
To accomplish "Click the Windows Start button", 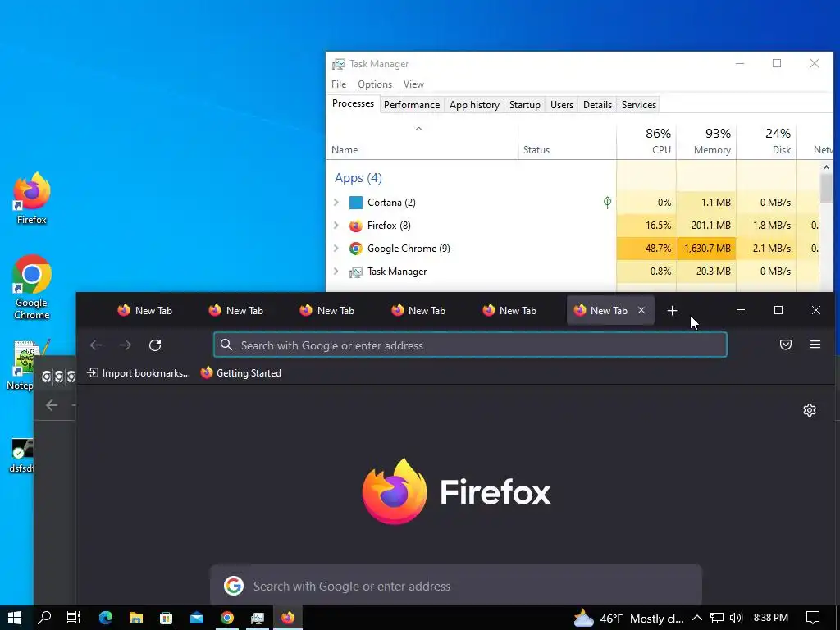I will pyautogui.click(x=15, y=618).
